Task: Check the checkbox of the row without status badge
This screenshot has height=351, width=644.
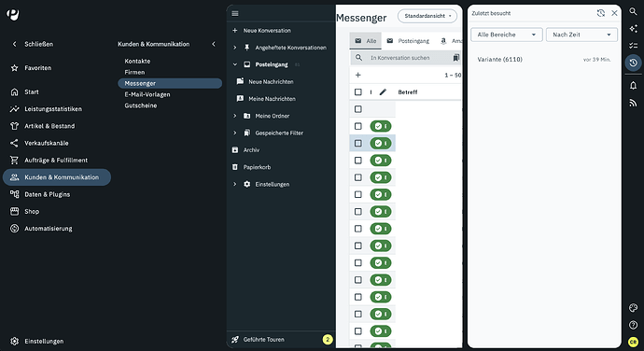Action: tap(357, 109)
